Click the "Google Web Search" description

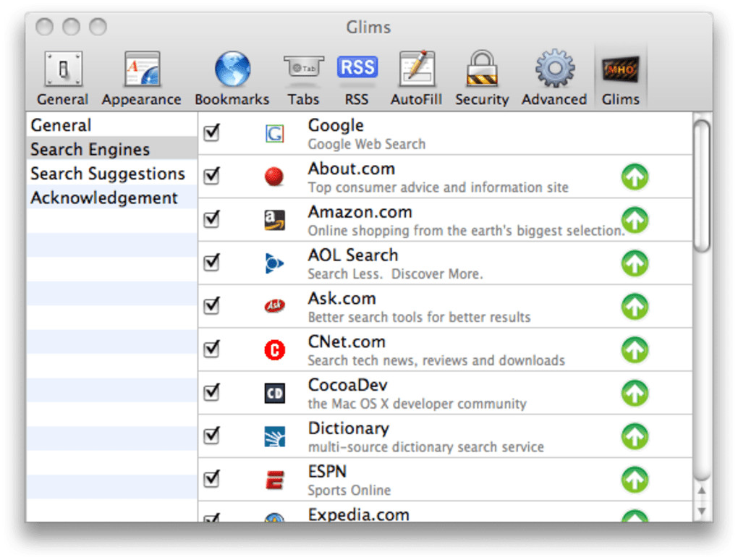[x=367, y=144]
